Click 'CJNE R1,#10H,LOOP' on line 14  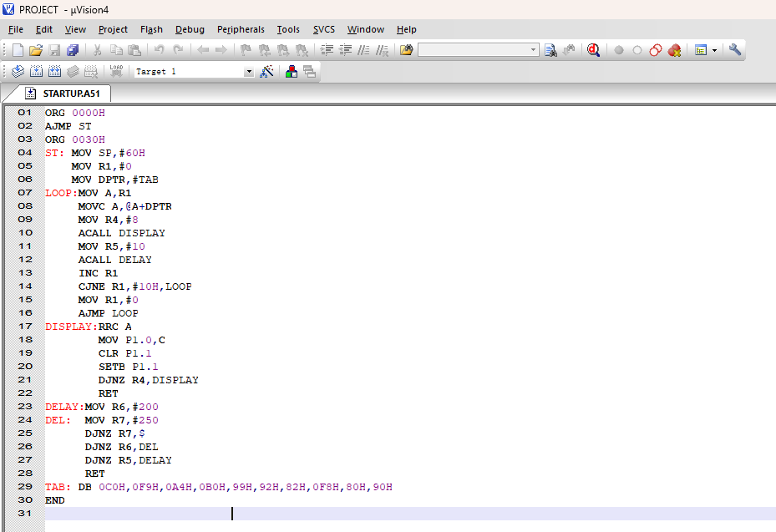(135, 286)
